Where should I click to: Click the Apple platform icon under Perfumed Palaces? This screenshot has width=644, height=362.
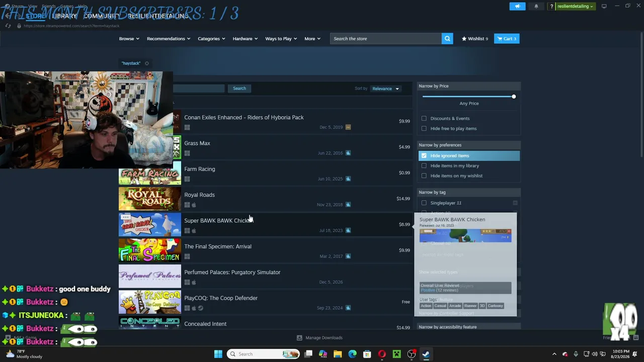[x=194, y=282]
